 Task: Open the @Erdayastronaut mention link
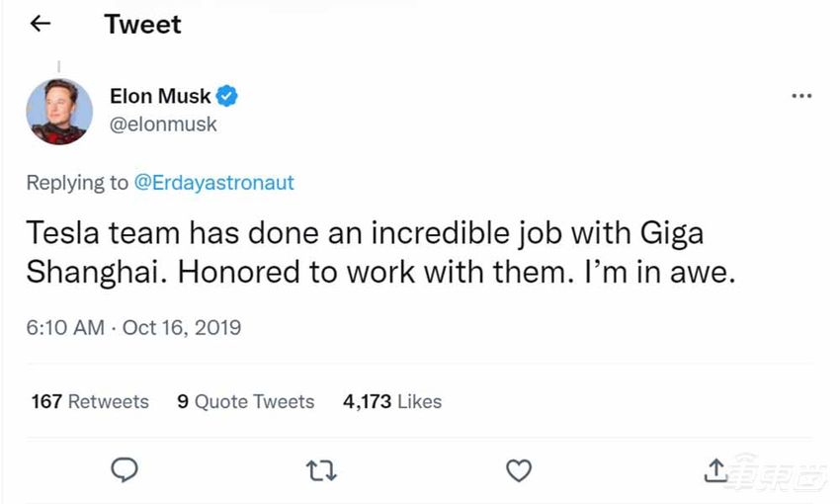pyautogui.click(x=213, y=183)
